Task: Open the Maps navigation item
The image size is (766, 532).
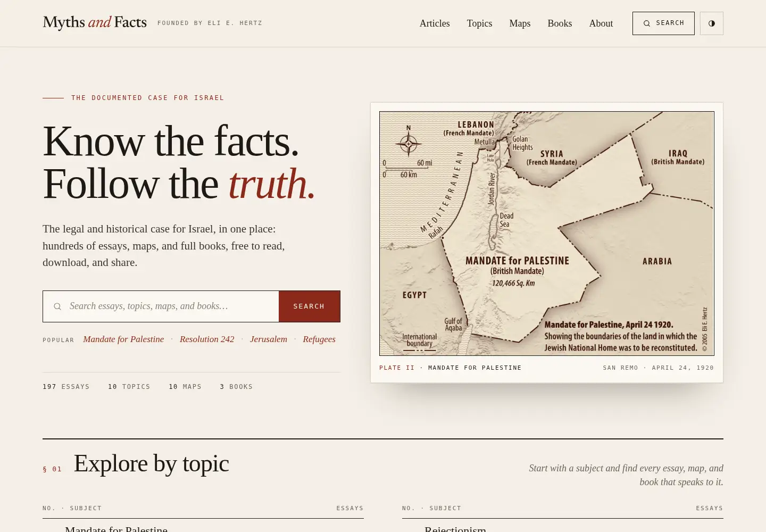Action: tap(520, 23)
